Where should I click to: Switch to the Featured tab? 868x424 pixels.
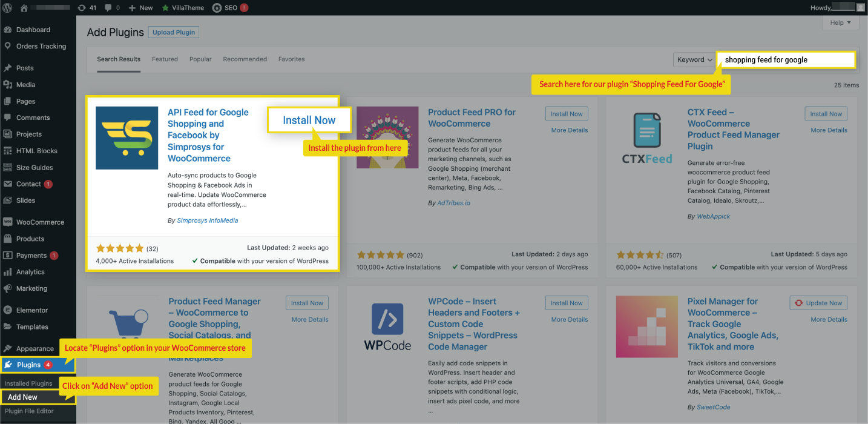(165, 59)
